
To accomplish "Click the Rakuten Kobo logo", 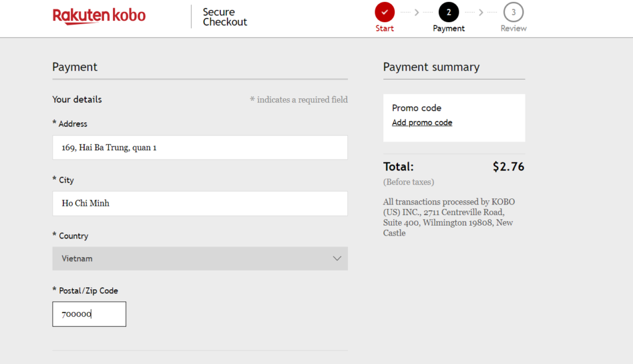I will 99,16.
